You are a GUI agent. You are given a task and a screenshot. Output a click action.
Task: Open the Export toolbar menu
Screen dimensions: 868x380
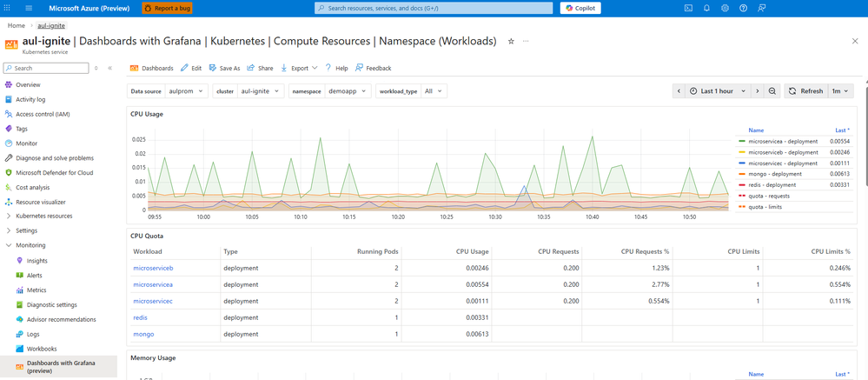[299, 68]
